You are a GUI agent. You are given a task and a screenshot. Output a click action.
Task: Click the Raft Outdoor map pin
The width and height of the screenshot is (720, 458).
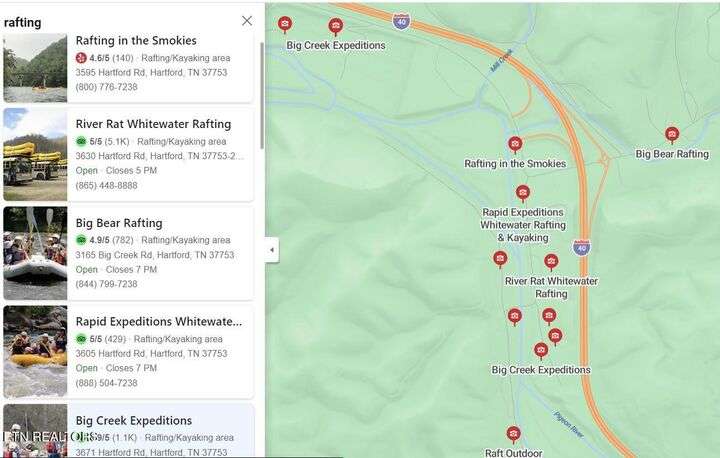(513, 434)
